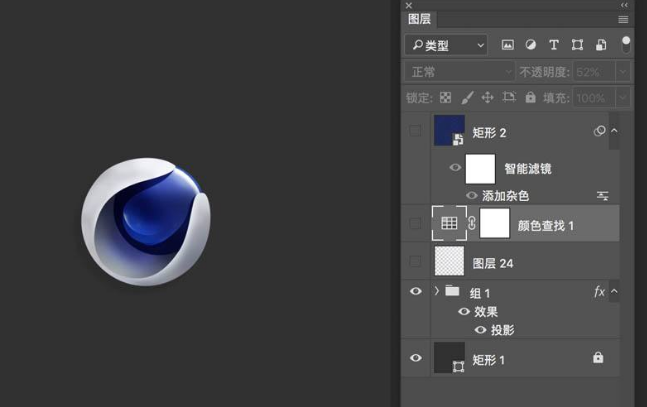The width and height of the screenshot is (647, 407).
Task: Click the 图层 24 layer name
Action: [x=493, y=263]
